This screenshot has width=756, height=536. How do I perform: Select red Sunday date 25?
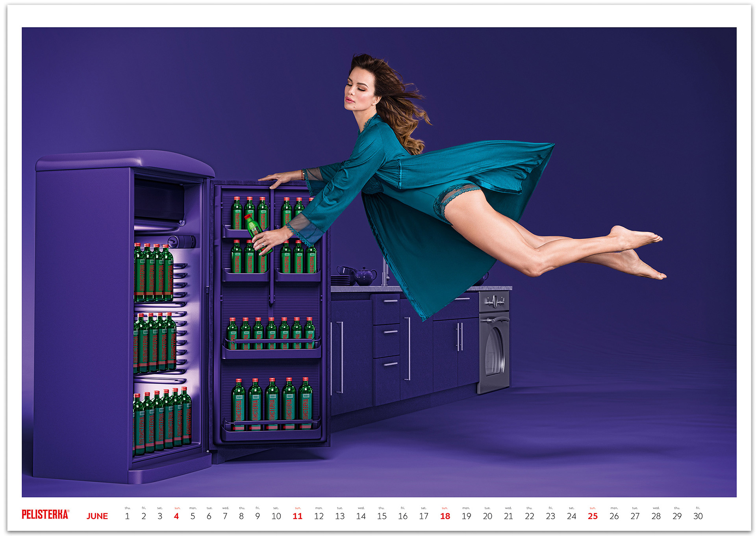pyautogui.click(x=593, y=516)
